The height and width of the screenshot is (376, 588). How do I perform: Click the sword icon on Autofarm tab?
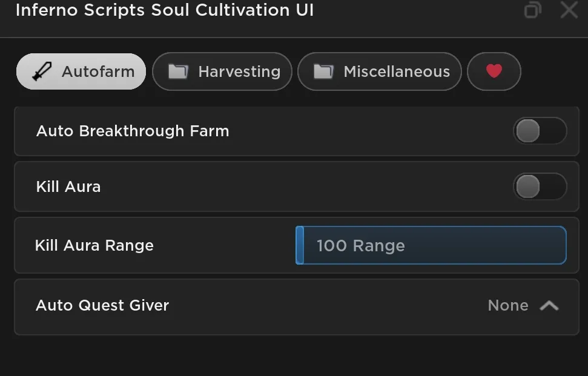coord(42,71)
